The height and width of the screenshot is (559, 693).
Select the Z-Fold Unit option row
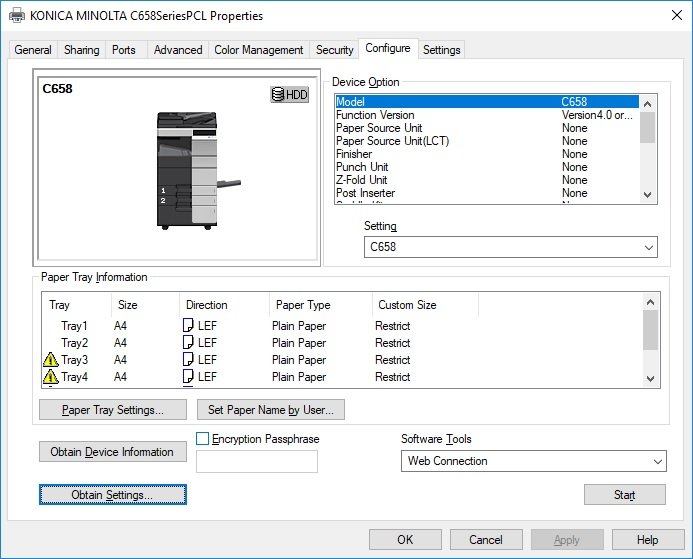point(487,180)
